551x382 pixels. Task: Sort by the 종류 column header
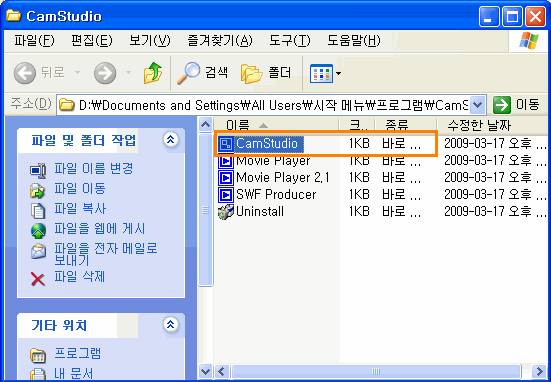click(x=406, y=125)
